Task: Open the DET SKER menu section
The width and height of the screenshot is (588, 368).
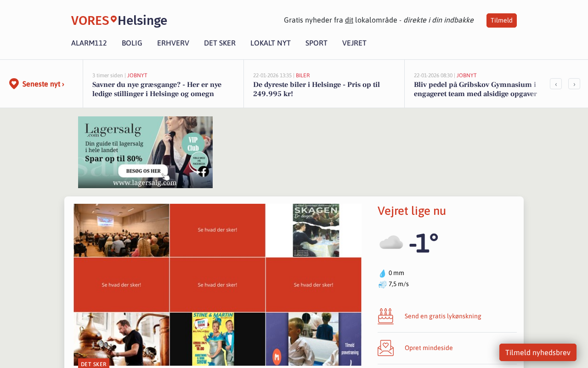Action: point(220,43)
